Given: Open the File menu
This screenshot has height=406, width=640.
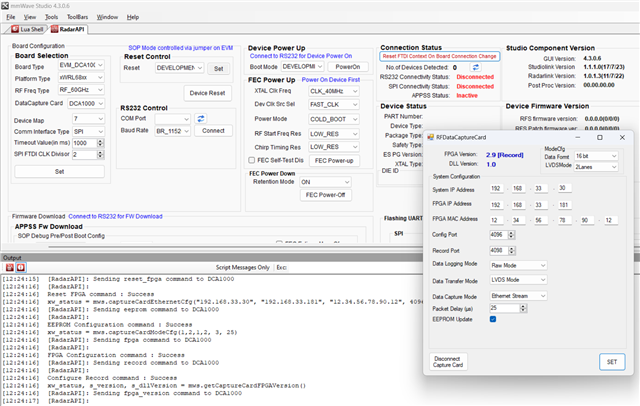Looking at the screenshot, I should (x=11, y=17).
